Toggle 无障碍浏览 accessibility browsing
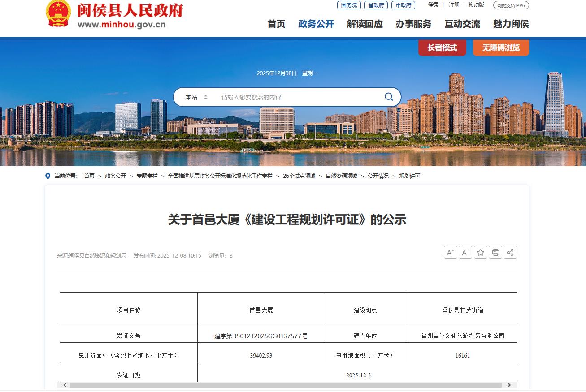 (x=501, y=48)
